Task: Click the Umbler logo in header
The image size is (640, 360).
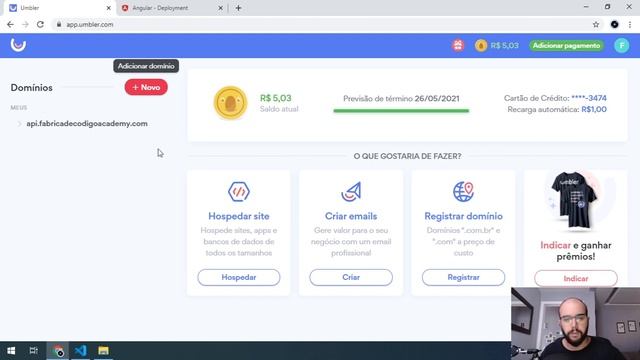Action: coord(18,45)
